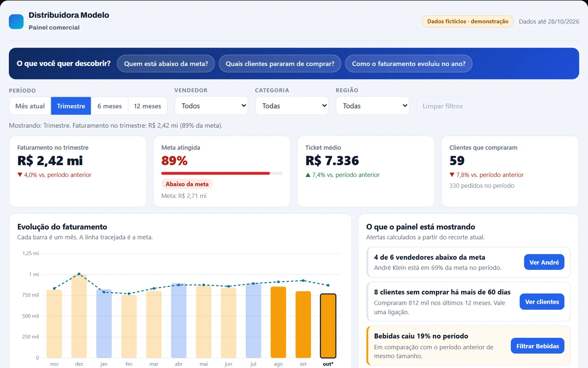Click the 'mai' bar in the chart

pyautogui.click(x=204, y=322)
